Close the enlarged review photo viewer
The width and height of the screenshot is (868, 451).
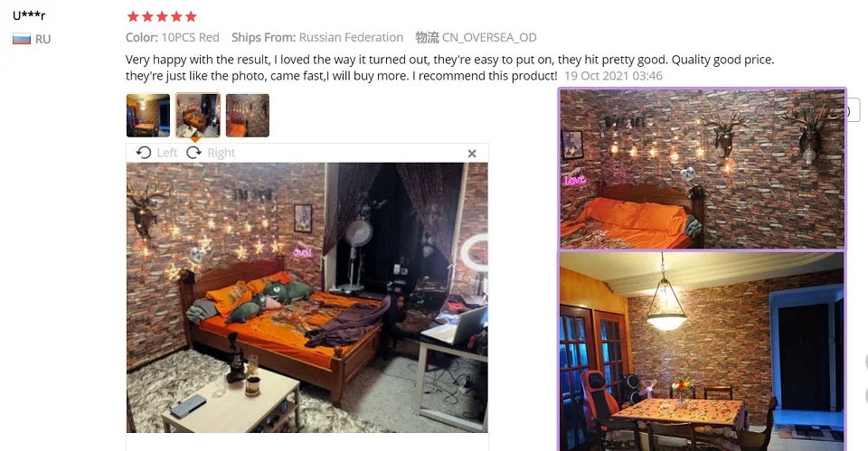tap(472, 154)
